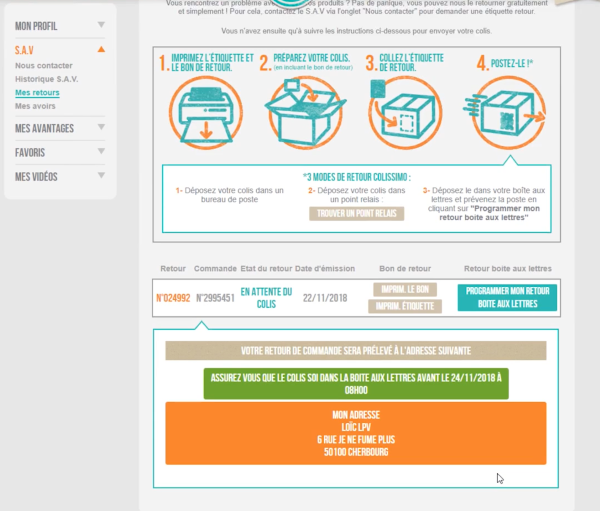
Task: Click the EN ATTENTE DU COLIS status
Action: pyautogui.click(x=266, y=298)
